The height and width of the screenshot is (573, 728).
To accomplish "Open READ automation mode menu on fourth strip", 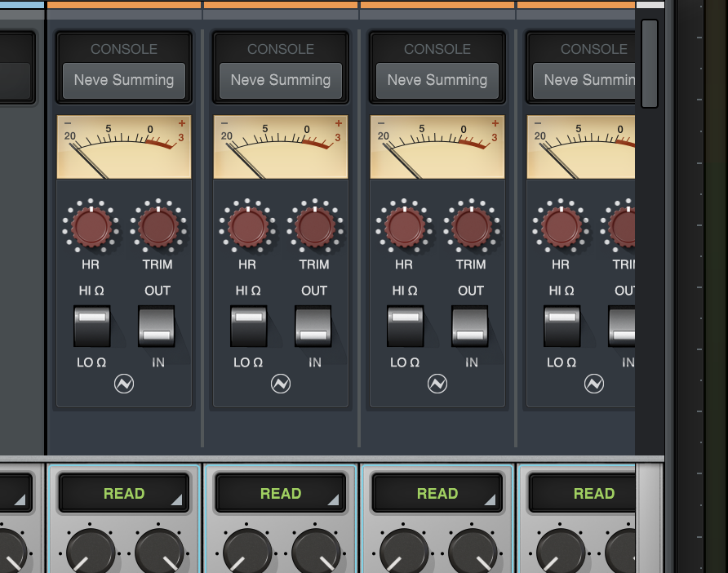I will click(582, 493).
